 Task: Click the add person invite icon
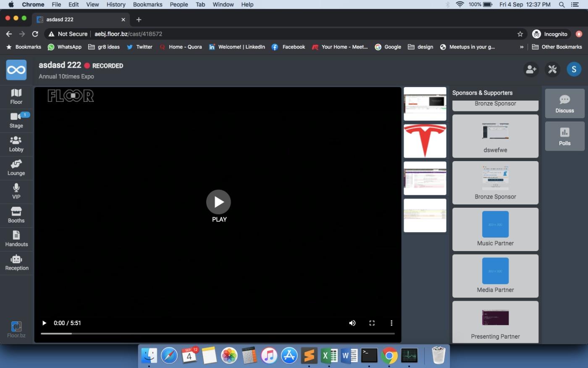coord(531,69)
